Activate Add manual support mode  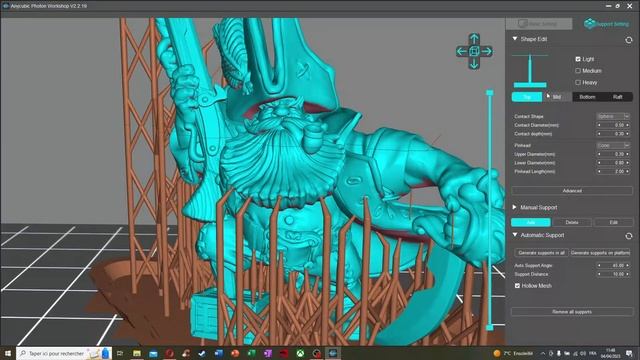[531, 222]
